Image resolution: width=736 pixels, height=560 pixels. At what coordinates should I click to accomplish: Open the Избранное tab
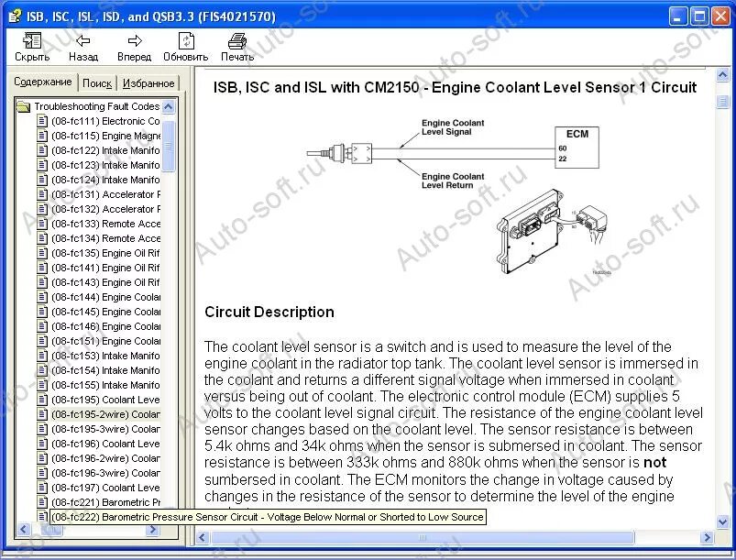148,83
